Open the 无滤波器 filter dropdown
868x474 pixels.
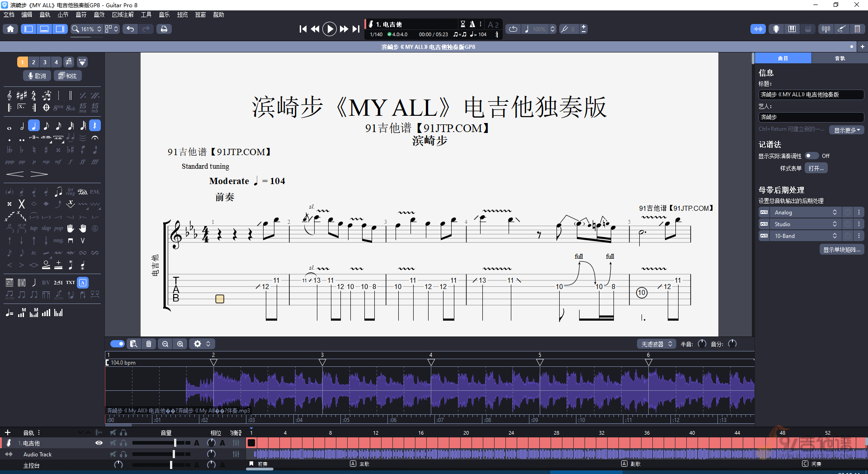click(657, 344)
